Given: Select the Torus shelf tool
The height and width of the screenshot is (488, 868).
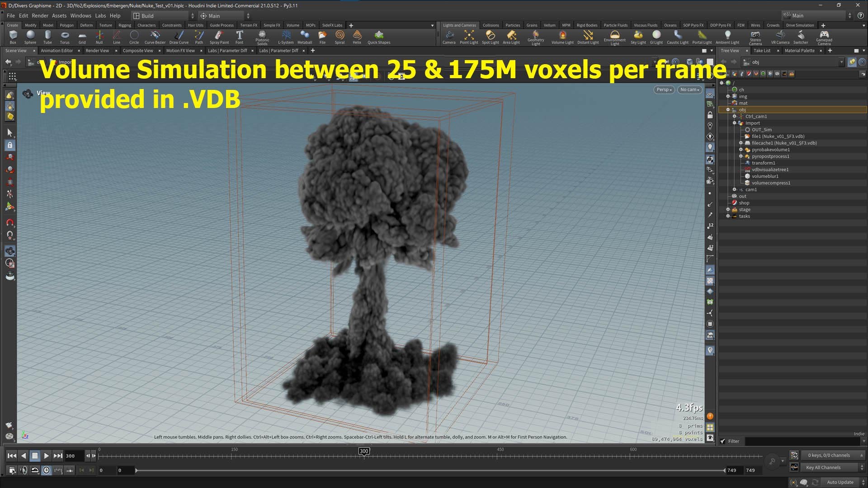Looking at the screenshot, I should tap(65, 37).
